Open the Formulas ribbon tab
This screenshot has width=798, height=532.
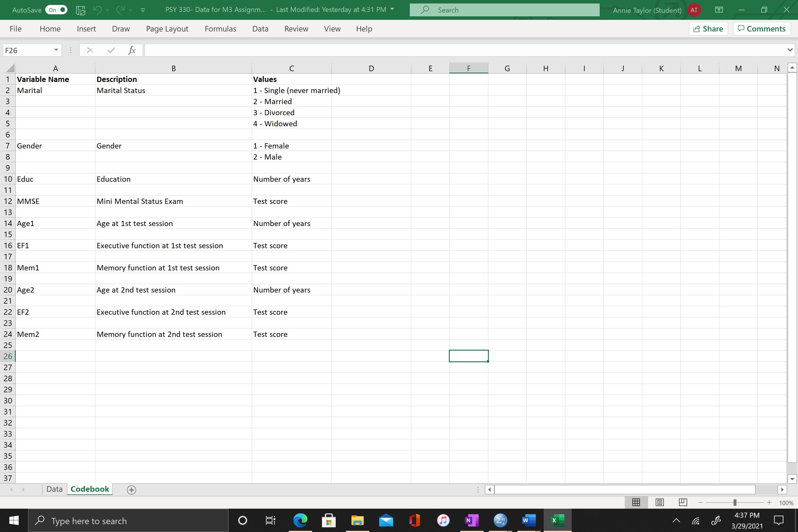(x=220, y=29)
